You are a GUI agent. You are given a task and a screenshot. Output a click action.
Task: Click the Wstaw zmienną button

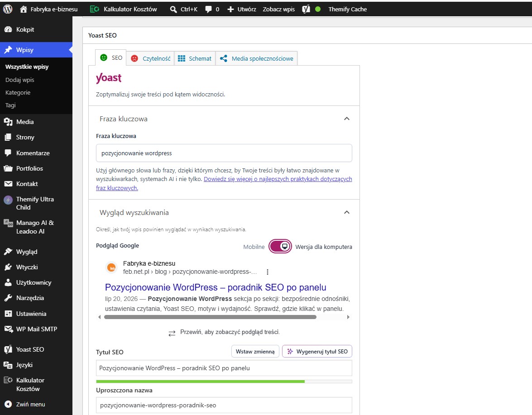click(255, 352)
